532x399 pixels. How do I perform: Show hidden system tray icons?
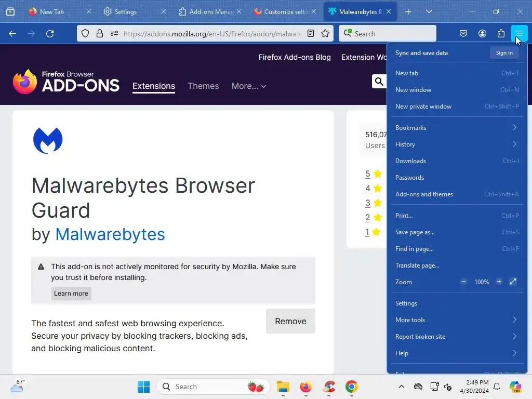pos(402,387)
